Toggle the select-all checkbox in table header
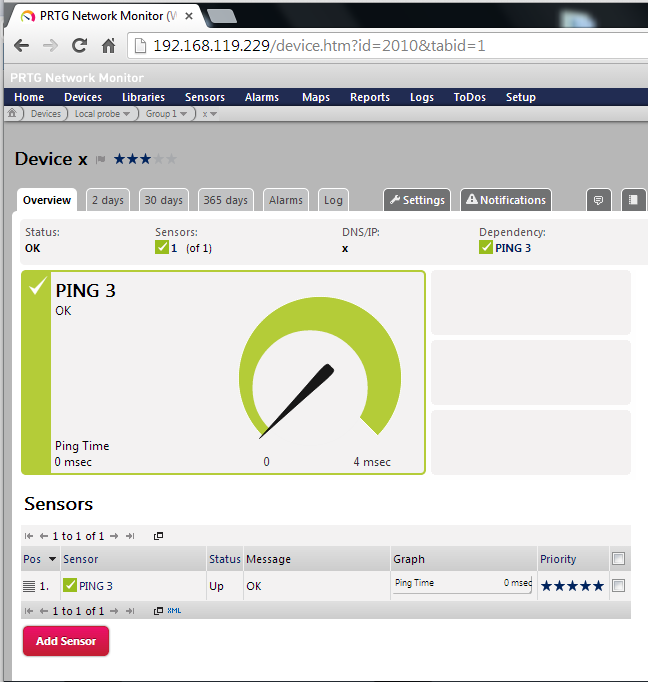The width and height of the screenshot is (648, 682). (x=618, y=558)
